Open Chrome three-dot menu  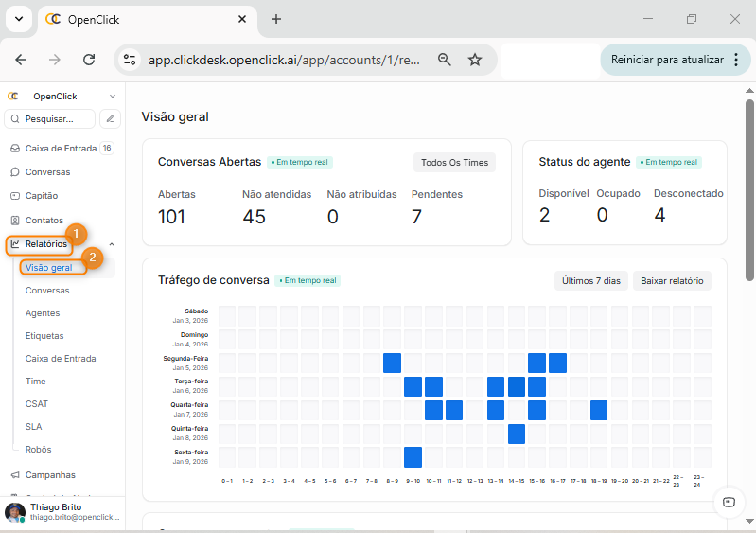pyautogui.click(x=736, y=60)
